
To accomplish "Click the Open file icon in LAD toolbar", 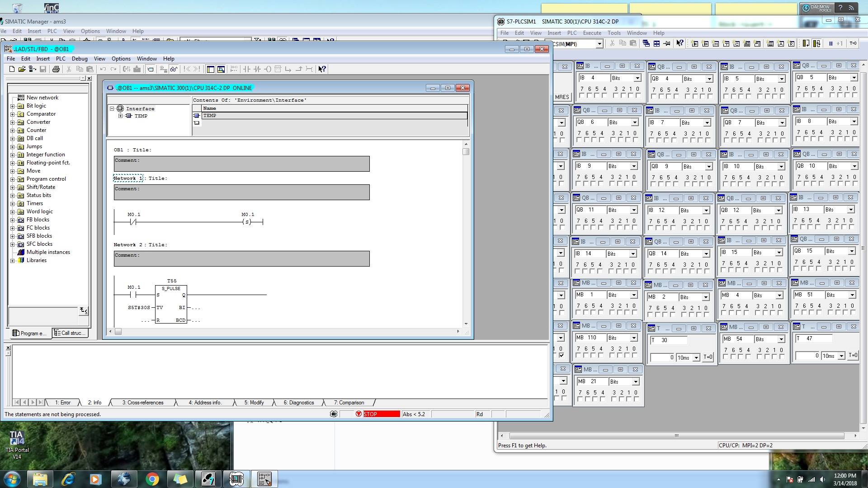I will tap(22, 69).
